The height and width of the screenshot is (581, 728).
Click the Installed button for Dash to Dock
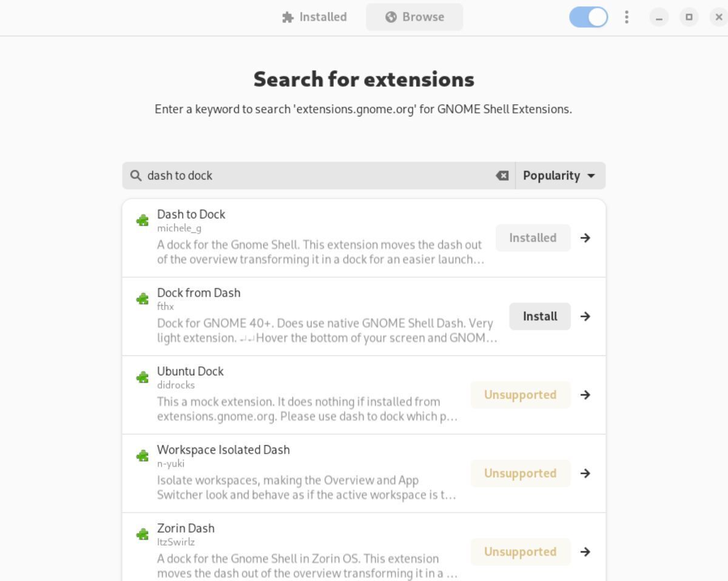(x=533, y=238)
